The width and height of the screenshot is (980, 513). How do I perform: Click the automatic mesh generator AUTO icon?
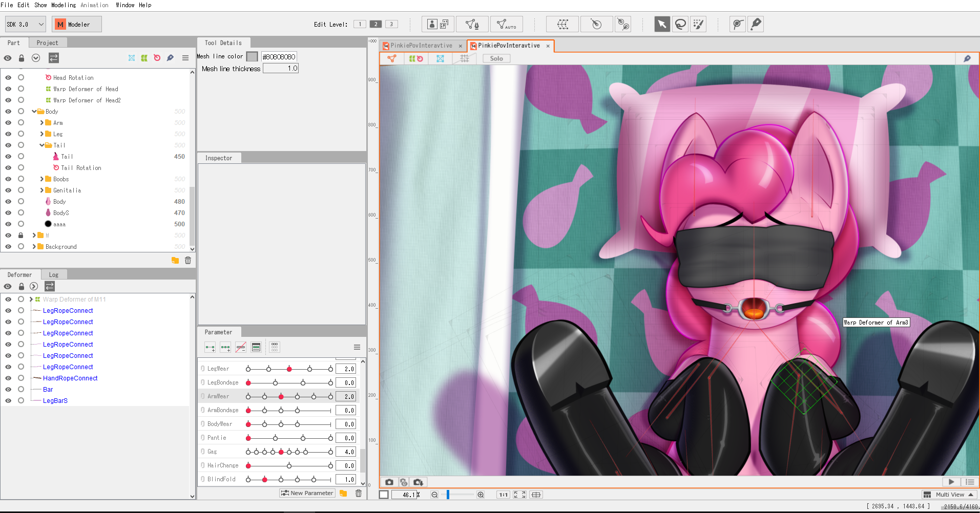(x=506, y=24)
